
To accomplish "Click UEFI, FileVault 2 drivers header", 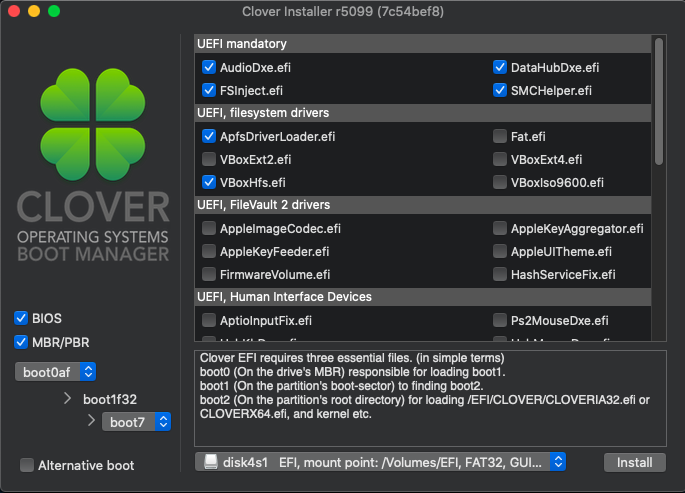I will (x=422, y=205).
